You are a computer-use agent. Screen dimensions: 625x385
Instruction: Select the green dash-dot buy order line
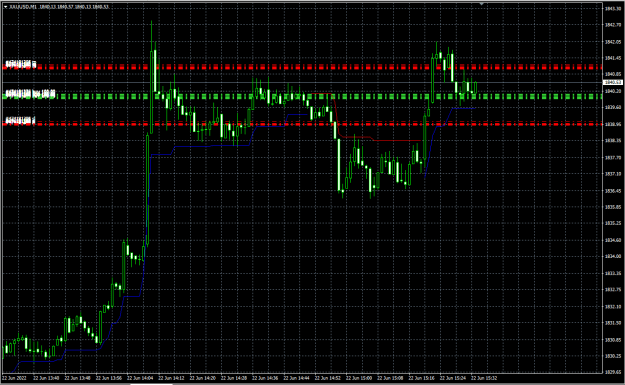click(302, 96)
